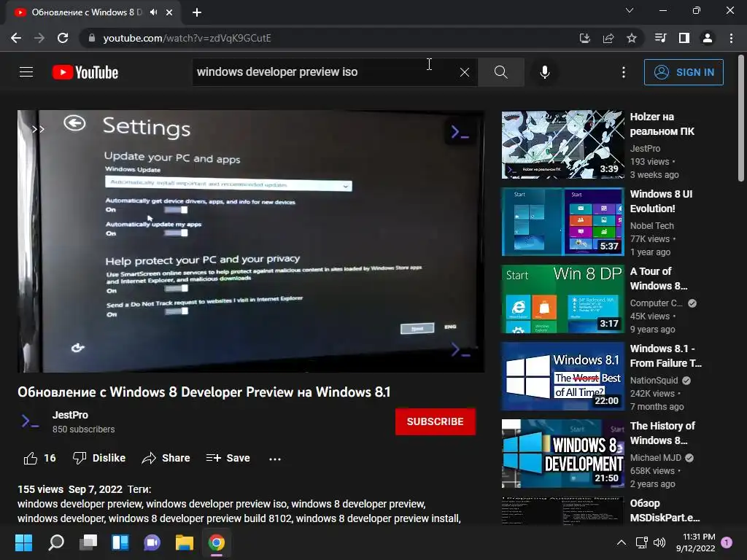Bookmark this tab with star
The image size is (747, 560).
pos(632,38)
